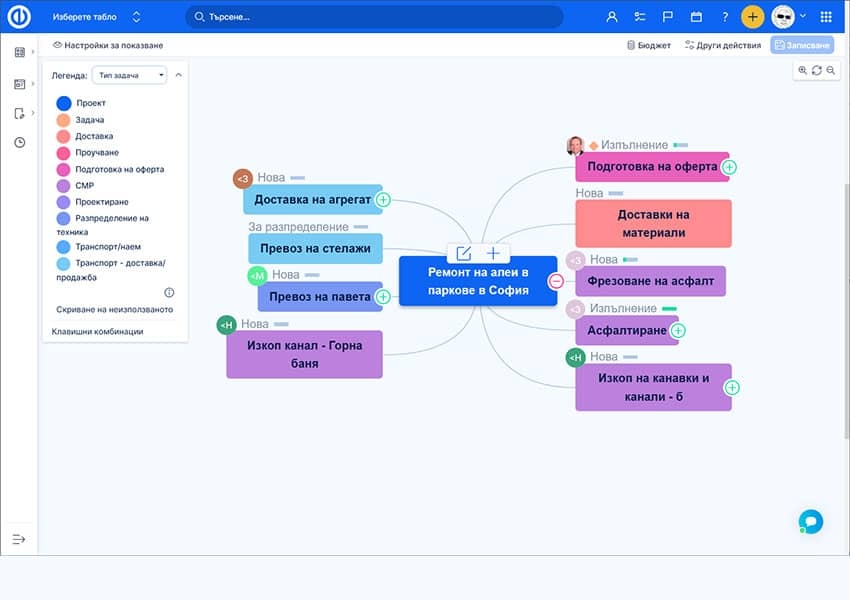This screenshot has height=600, width=850.
Task: Open Клавишни комбинации link
Action: click(98, 331)
